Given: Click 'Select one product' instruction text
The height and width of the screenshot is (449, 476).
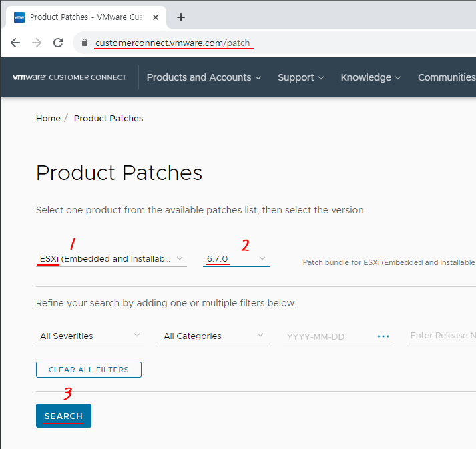Looking at the screenshot, I should 201,210.
